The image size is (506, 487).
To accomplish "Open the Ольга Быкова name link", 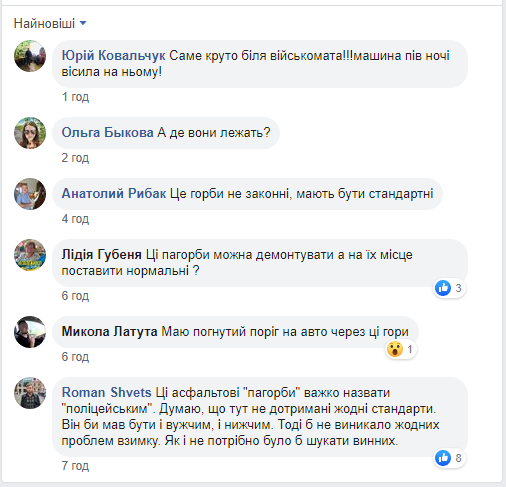I will pyautogui.click(x=107, y=132).
